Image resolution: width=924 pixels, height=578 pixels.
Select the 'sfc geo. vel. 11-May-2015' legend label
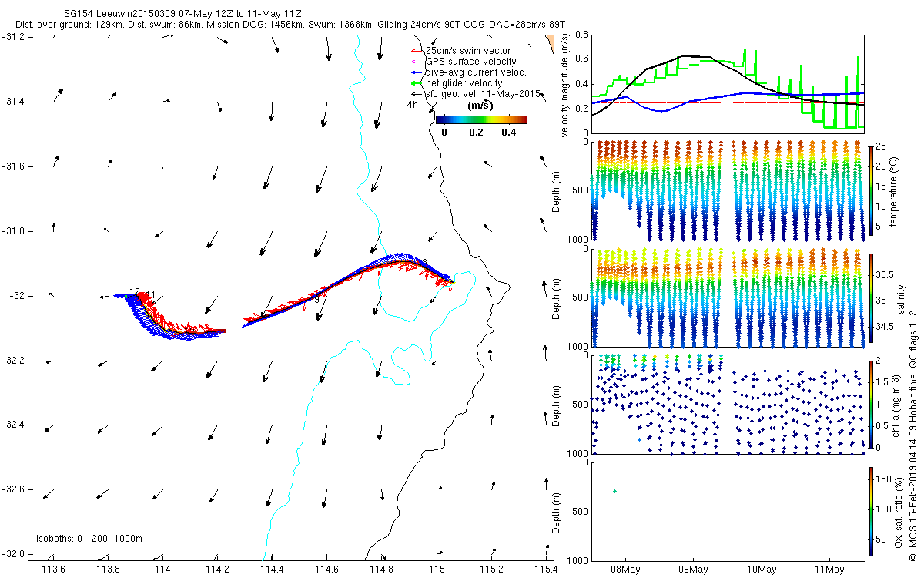(482, 94)
